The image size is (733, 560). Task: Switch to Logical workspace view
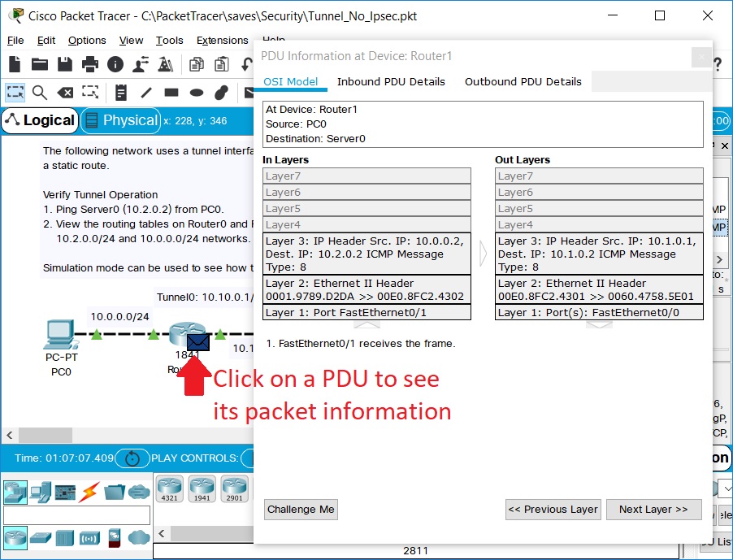39,120
